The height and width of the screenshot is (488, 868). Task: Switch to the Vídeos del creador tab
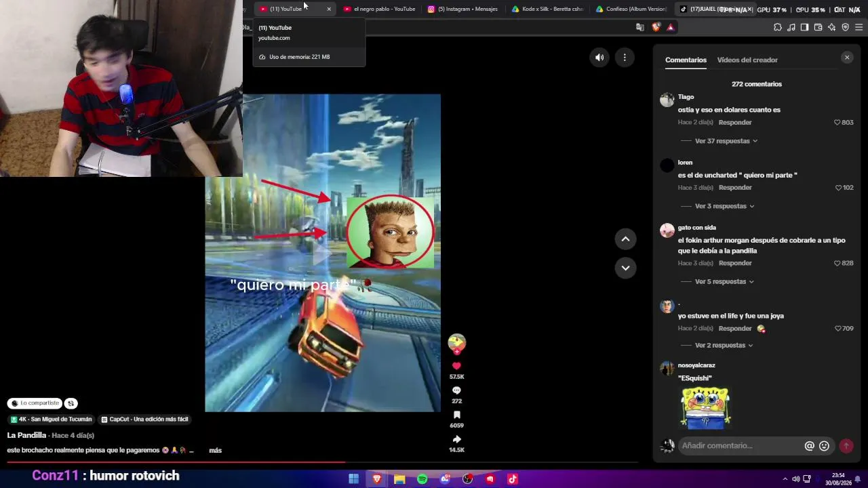pyautogui.click(x=747, y=60)
